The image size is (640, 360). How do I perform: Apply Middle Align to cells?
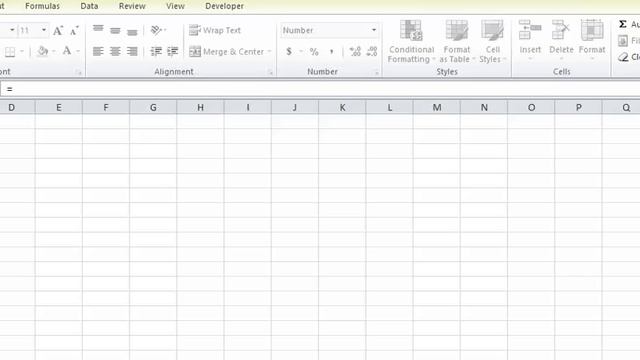115,30
